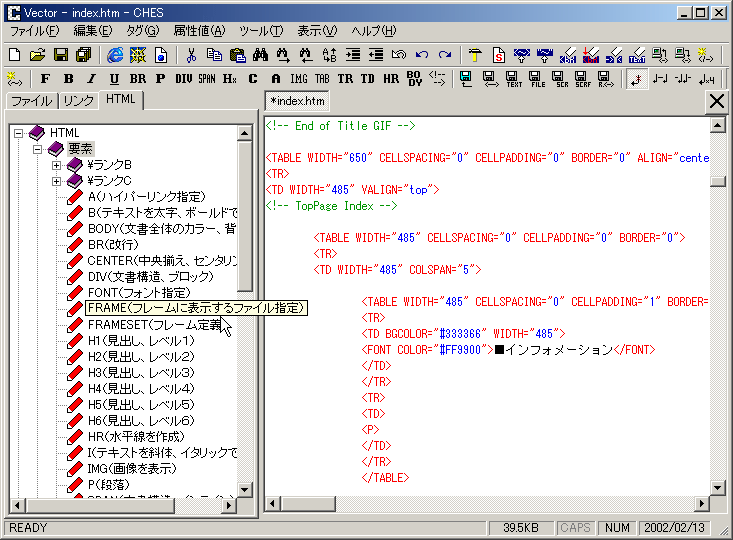The height and width of the screenshot is (540, 733).
Task: Save file with the floppy disk icon
Action: pyautogui.click(x=61, y=55)
